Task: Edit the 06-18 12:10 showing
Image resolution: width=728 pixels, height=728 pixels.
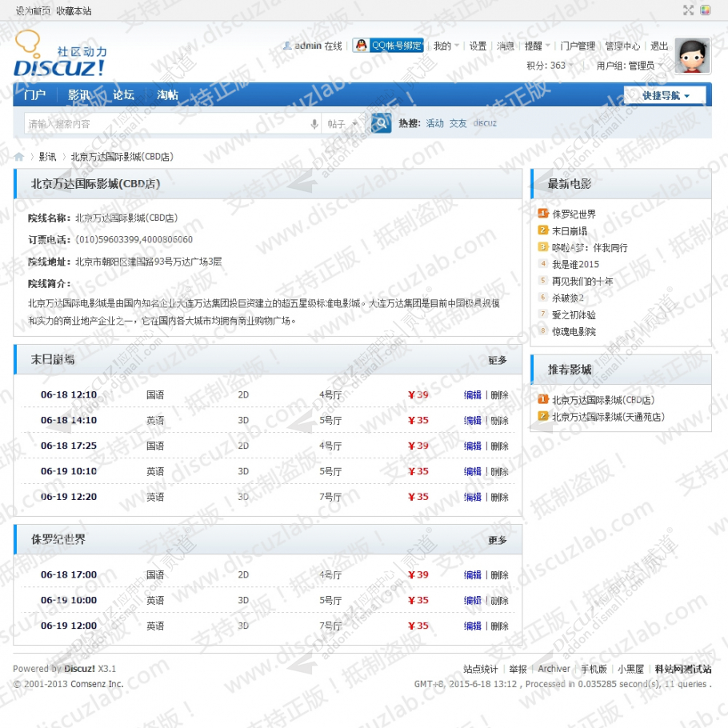Action: tap(473, 395)
